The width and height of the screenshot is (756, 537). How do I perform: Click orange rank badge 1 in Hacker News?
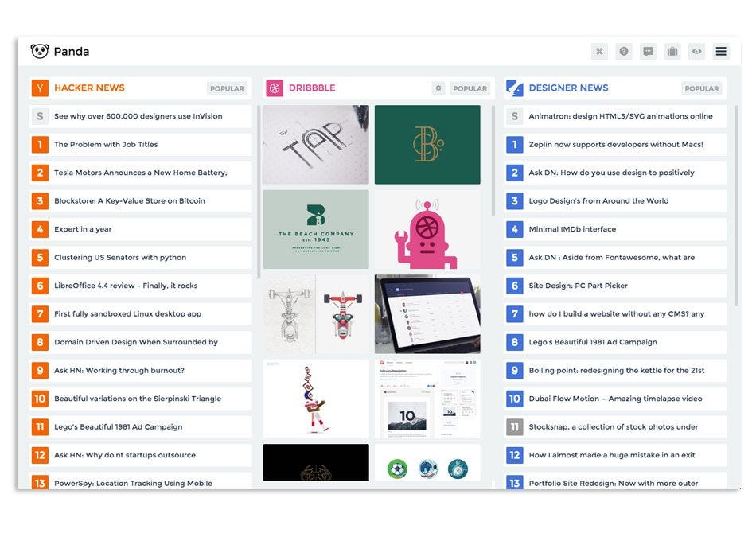(x=40, y=145)
